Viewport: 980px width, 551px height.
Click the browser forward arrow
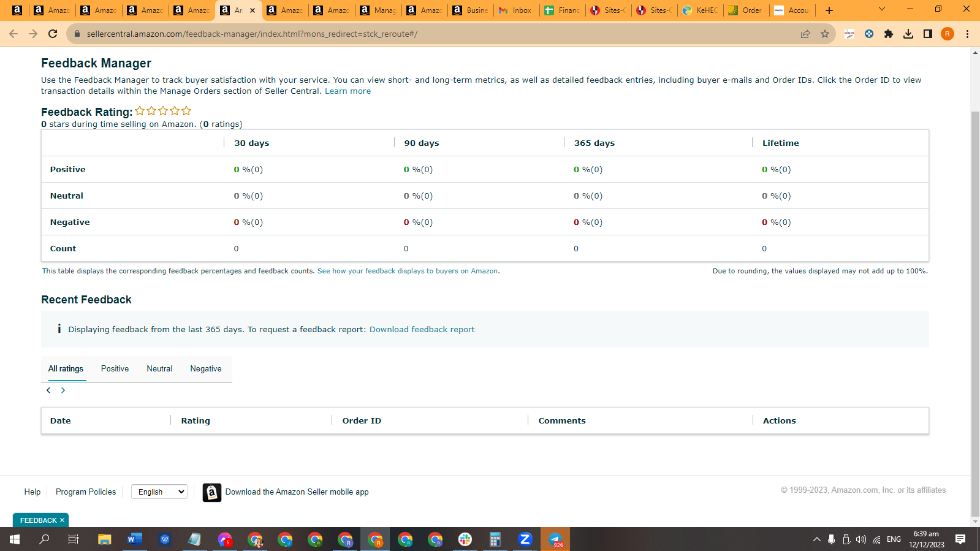(33, 34)
